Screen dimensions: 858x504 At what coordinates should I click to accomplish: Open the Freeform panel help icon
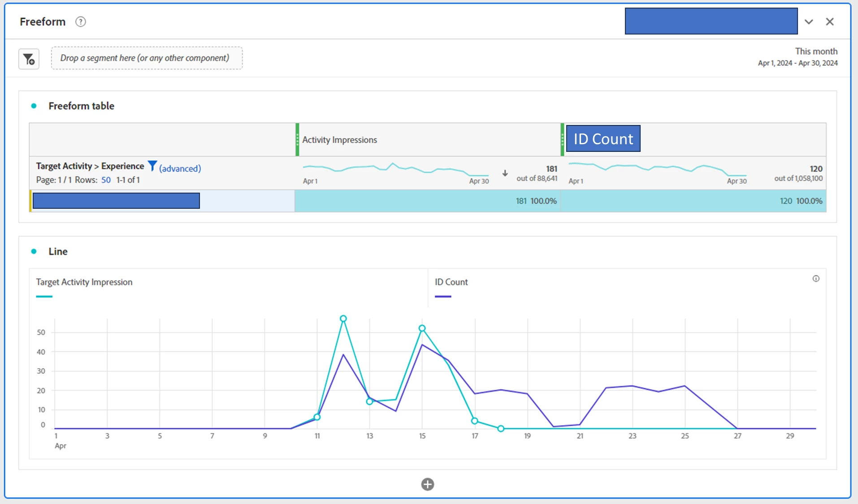81,22
